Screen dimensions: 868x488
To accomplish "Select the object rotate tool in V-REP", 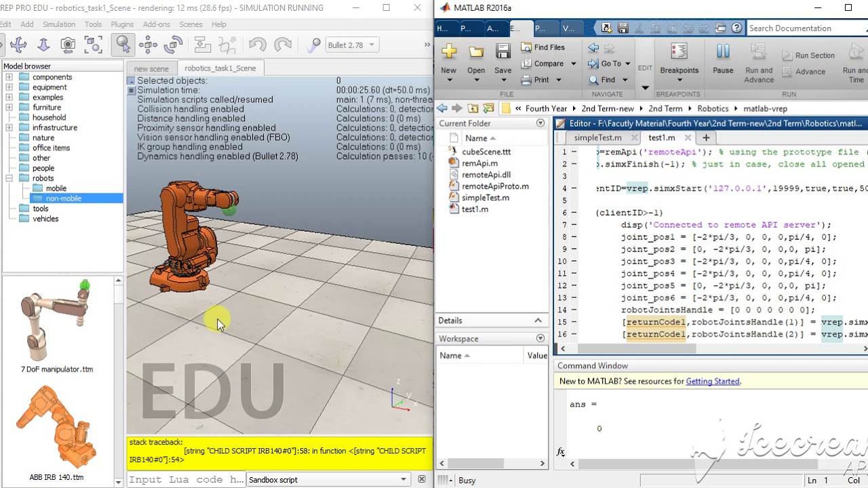I will coord(173,45).
